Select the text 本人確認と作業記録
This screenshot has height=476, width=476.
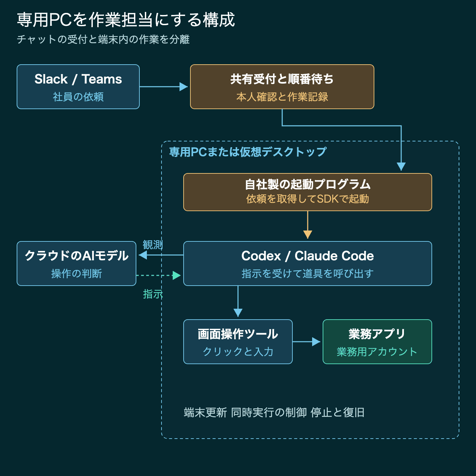pos(282,97)
